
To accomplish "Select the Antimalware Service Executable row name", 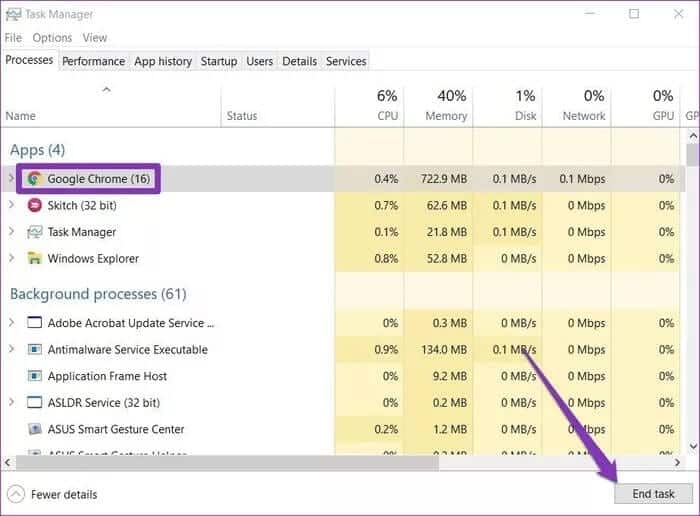I will click(x=128, y=350).
